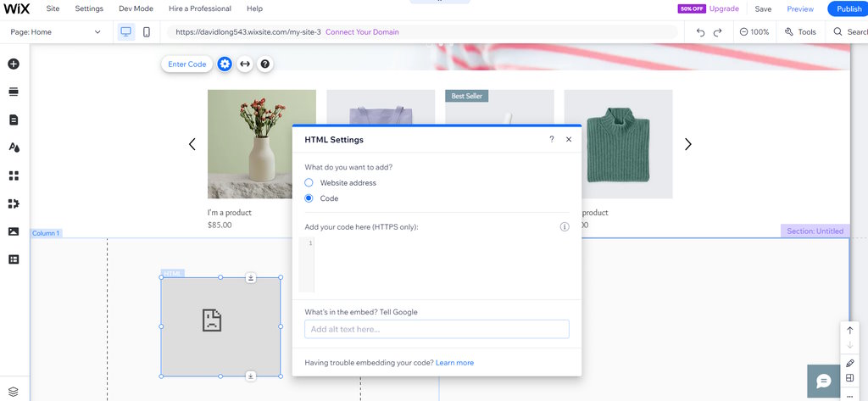Click Save in top bar
The height and width of the screenshot is (401, 868).
pos(763,8)
